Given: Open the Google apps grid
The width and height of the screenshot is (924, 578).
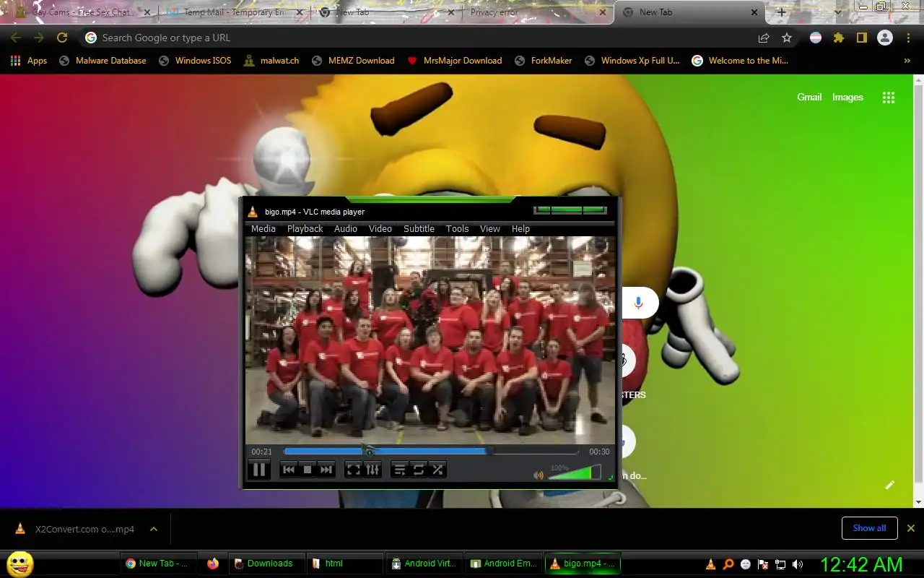Looking at the screenshot, I should (x=889, y=98).
